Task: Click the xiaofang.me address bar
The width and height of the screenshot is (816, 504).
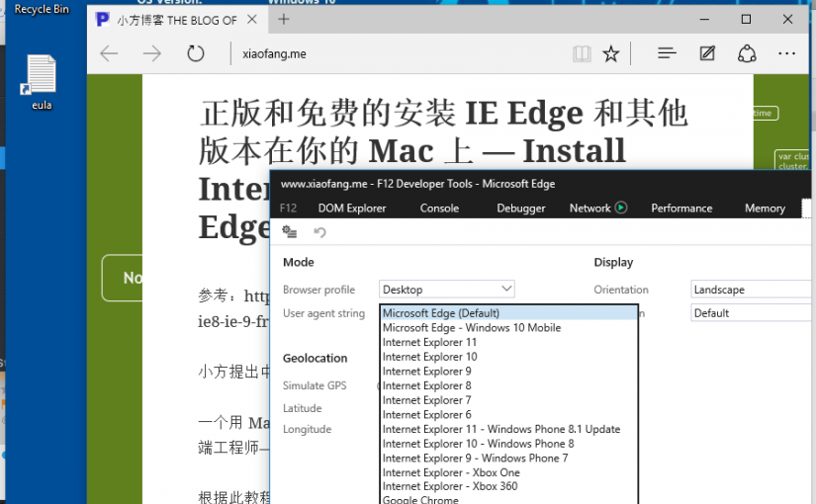Action: pos(401,53)
